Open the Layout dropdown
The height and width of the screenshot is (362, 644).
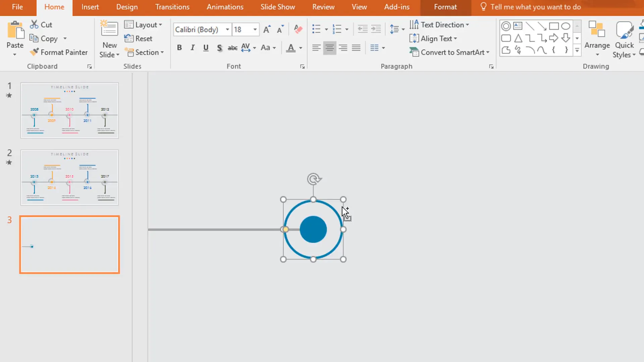coord(143,25)
